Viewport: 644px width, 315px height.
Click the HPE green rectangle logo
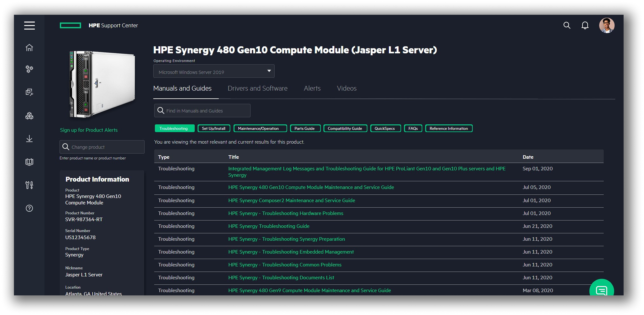tap(70, 25)
